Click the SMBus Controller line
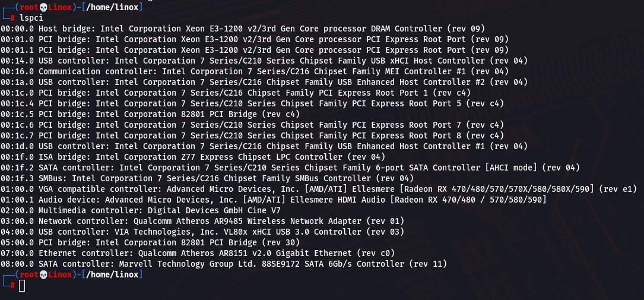 207,178
